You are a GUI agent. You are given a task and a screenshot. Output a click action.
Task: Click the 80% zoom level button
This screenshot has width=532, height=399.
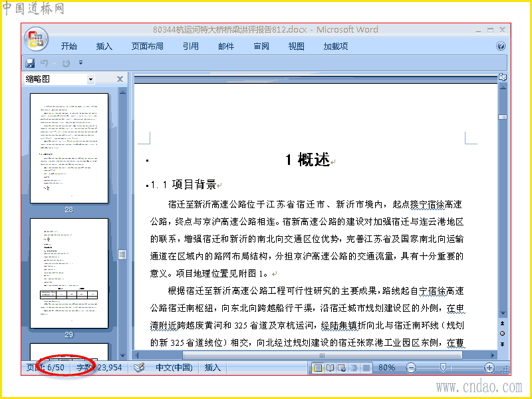point(387,368)
